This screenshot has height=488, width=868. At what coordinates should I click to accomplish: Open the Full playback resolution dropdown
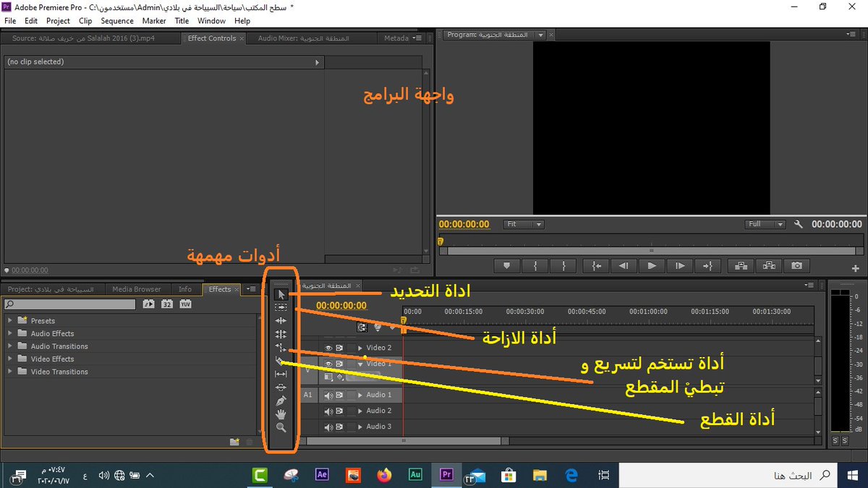(x=765, y=224)
